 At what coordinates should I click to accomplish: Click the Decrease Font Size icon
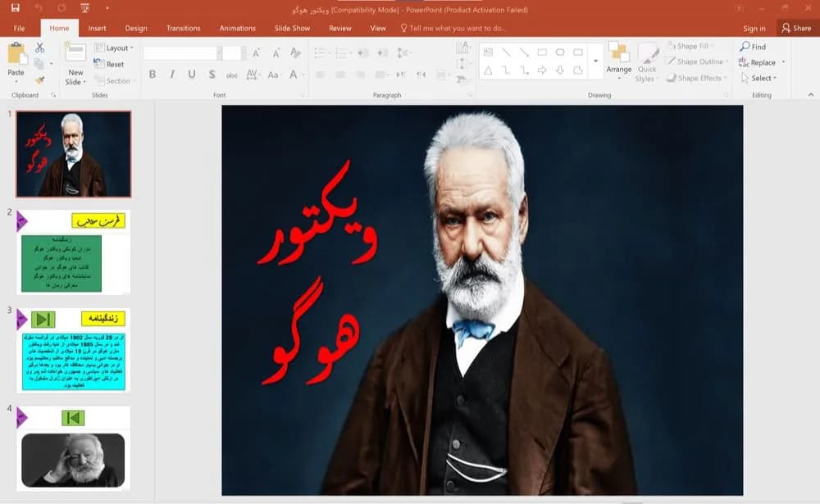pos(276,52)
